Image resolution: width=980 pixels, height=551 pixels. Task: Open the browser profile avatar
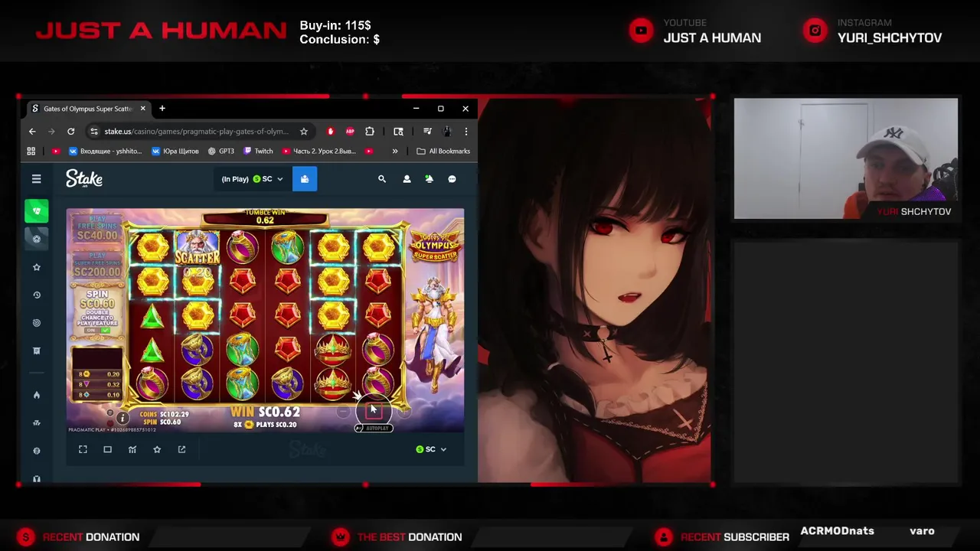coord(447,132)
